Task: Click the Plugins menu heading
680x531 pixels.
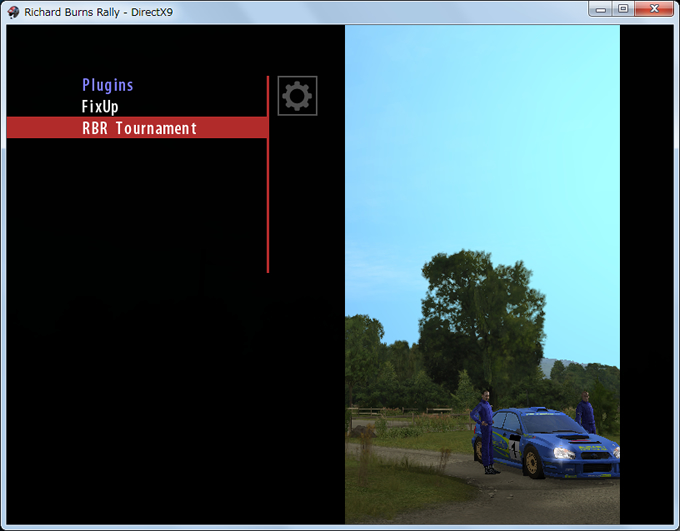Action: point(108,85)
